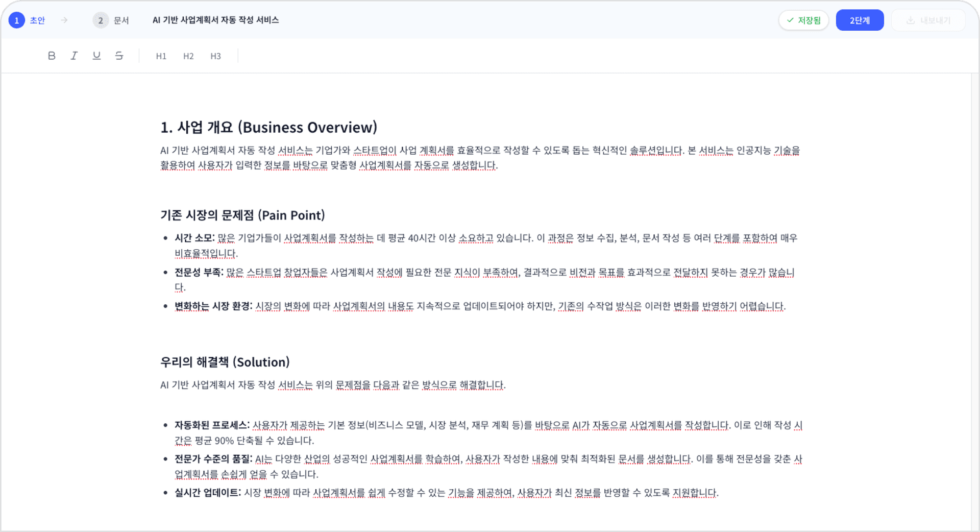This screenshot has height=532, width=980.
Task: Click the 저장됨 saved status button
Action: (803, 20)
